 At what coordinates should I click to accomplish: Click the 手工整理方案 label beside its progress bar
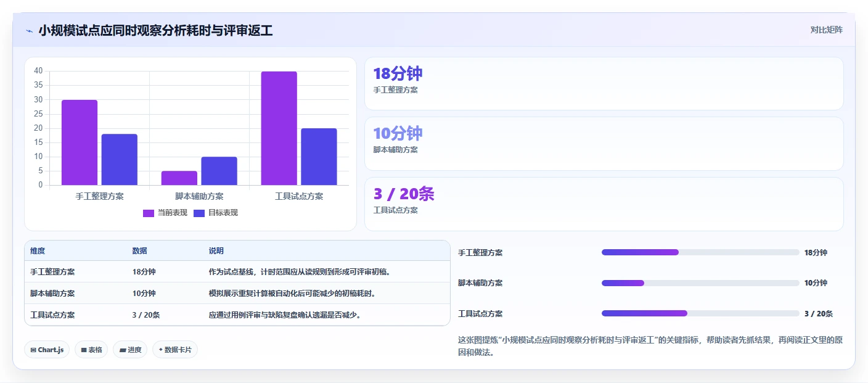480,253
